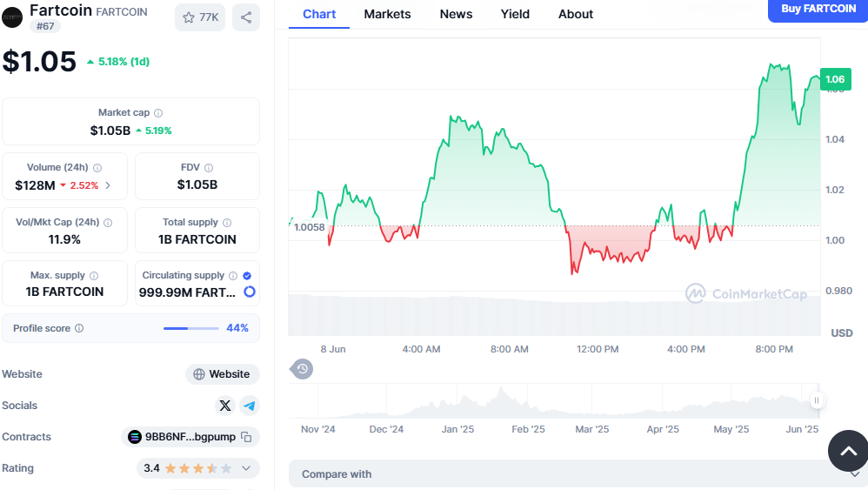
Task: Show Total supply info icon
Action: coord(227,223)
